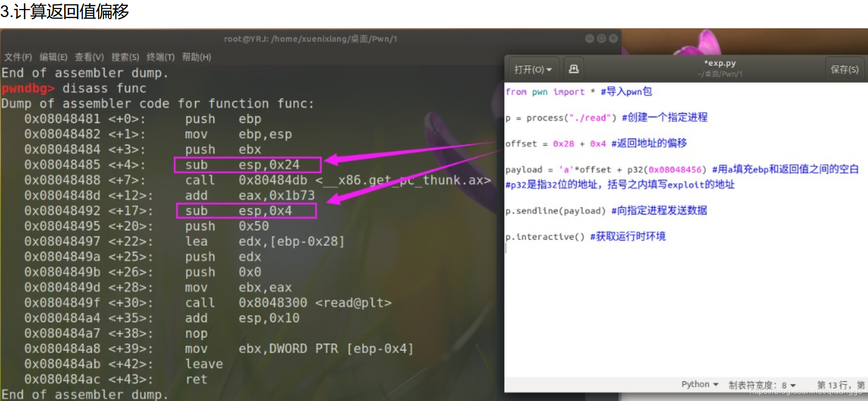
Task: Click the 'add eax,0x1b73' instruction
Action: coord(250,196)
